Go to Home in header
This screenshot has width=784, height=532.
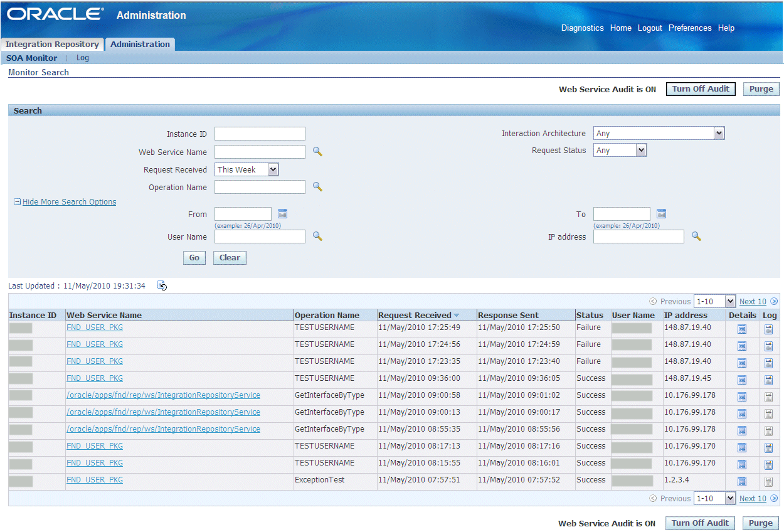(621, 28)
